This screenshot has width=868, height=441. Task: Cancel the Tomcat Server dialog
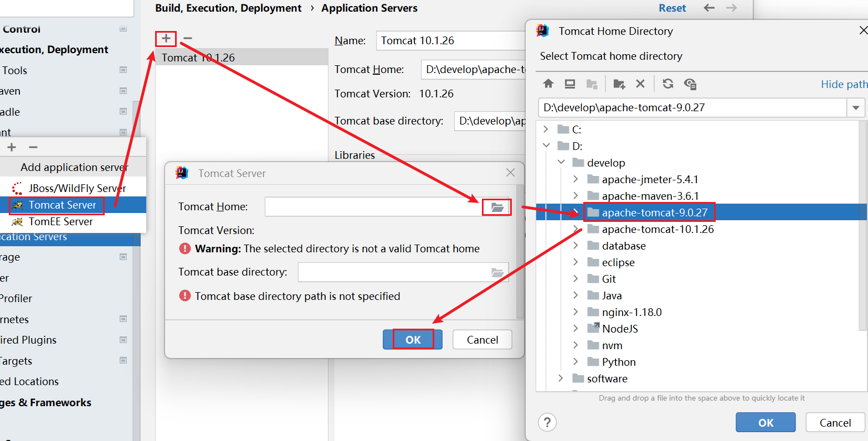482,340
